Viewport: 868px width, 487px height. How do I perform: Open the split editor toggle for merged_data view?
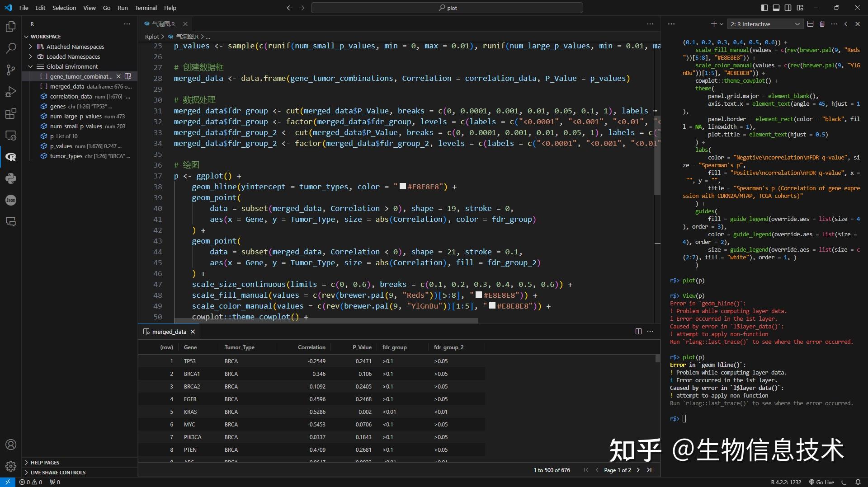point(638,331)
